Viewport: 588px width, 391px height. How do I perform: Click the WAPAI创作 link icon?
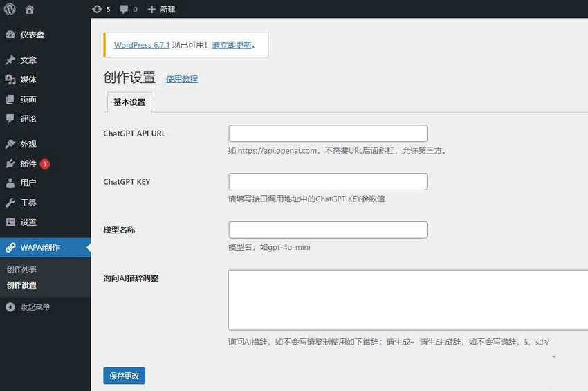point(10,248)
